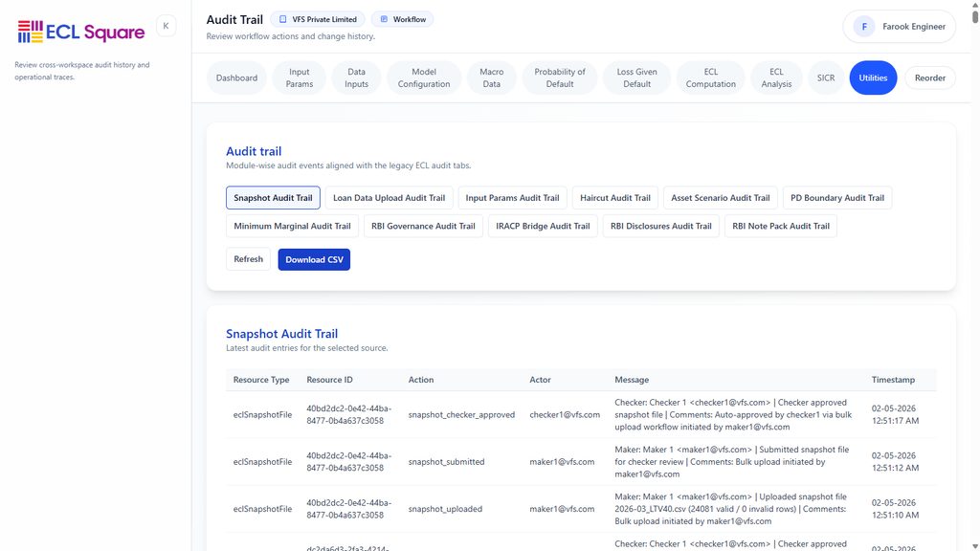Choose Input Params Audit Trail
The width and height of the screenshot is (980, 551).
click(x=513, y=197)
